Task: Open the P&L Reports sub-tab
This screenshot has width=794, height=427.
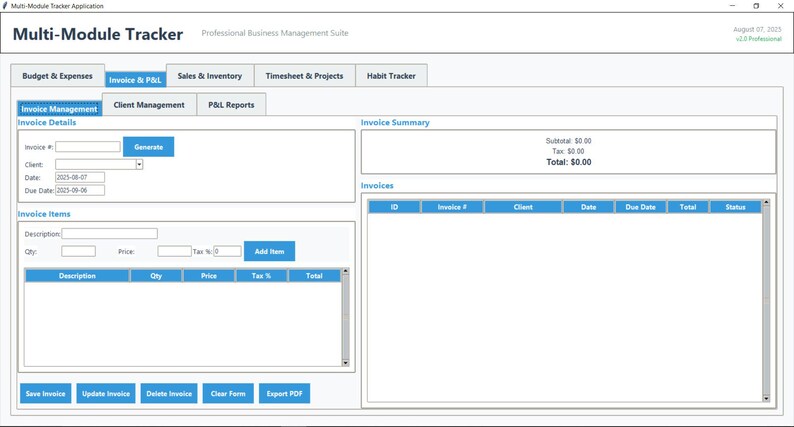Action: click(x=231, y=105)
